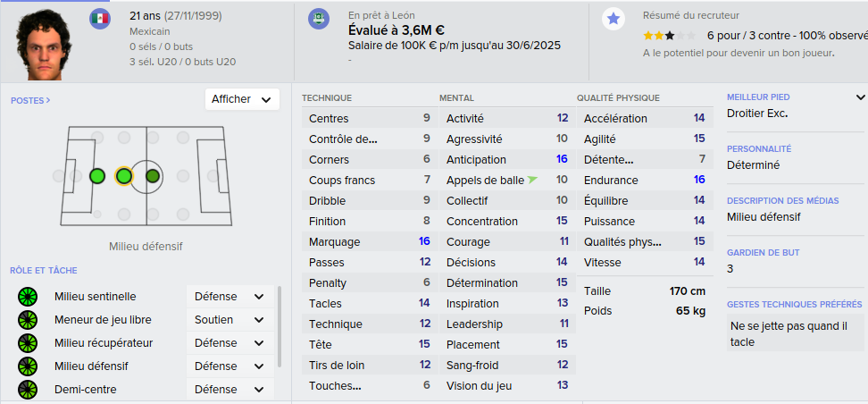Click the Marquage attribute row

click(x=369, y=241)
